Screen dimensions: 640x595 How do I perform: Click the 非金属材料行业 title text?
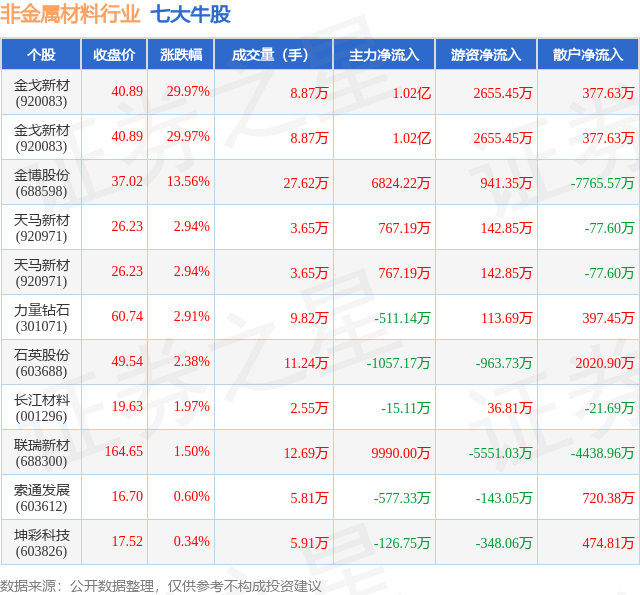coord(70,14)
